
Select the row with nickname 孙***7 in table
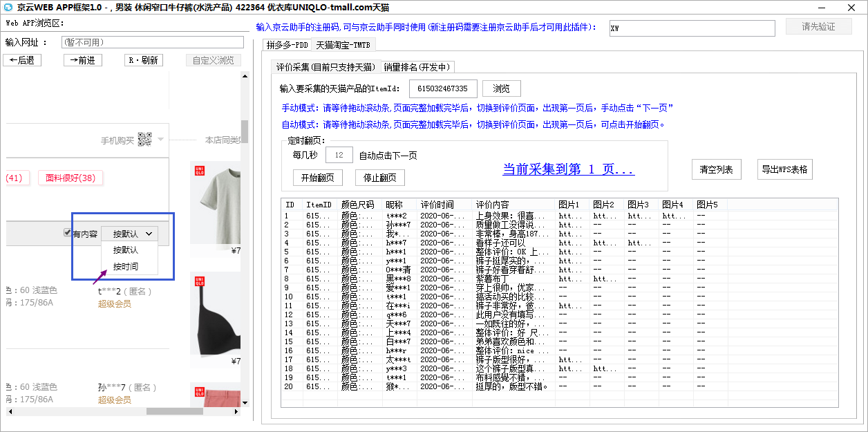[x=560, y=225]
